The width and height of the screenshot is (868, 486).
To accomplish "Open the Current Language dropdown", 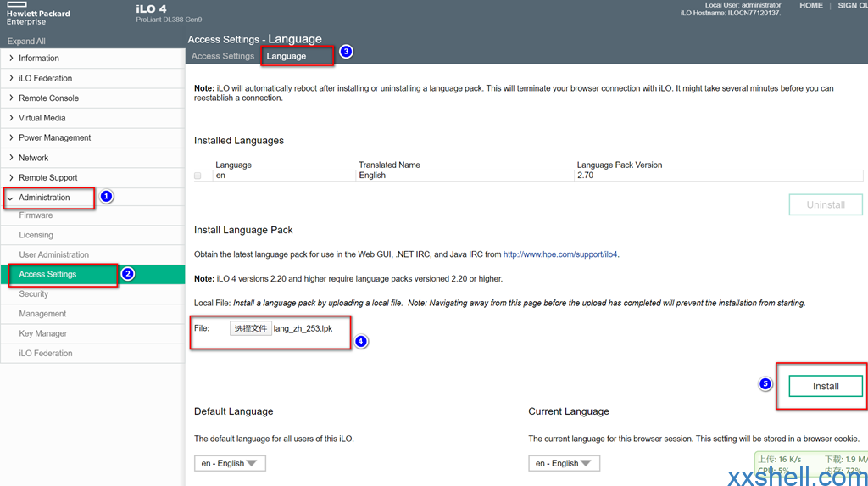I will [564, 463].
